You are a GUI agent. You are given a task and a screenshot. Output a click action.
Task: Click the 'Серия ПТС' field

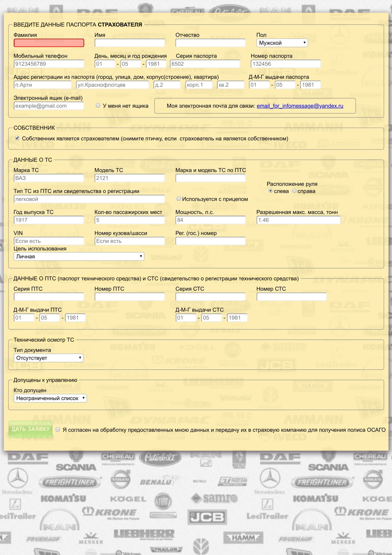(49, 297)
